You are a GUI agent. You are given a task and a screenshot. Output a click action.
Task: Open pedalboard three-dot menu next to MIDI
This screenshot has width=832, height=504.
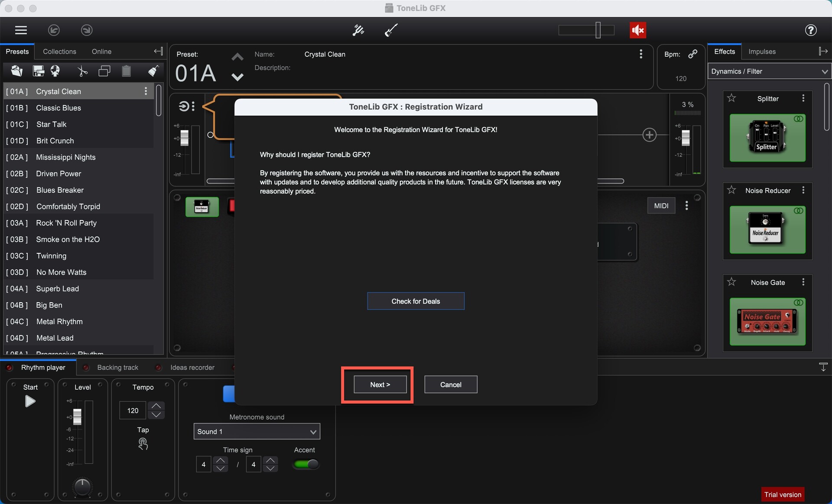click(x=686, y=206)
